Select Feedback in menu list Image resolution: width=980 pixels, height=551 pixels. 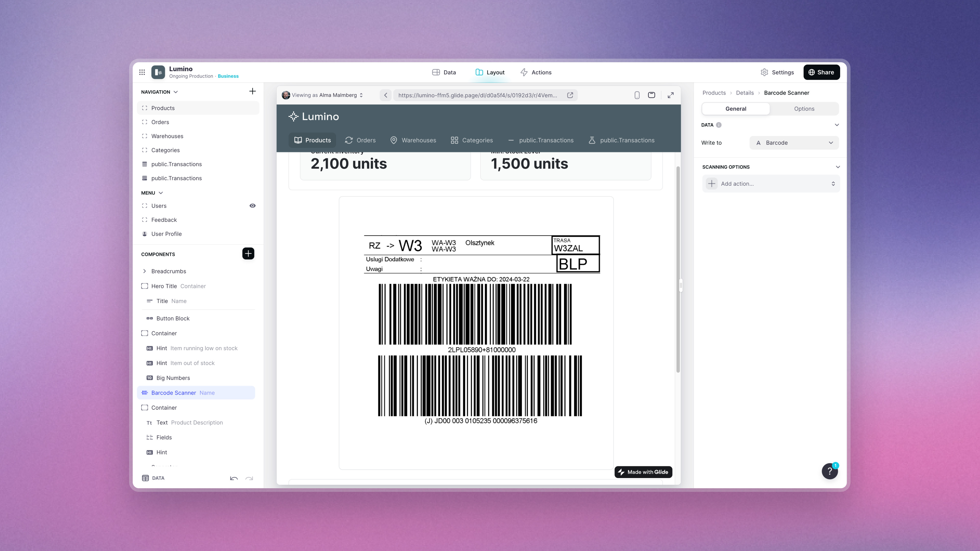[x=198, y=220]
